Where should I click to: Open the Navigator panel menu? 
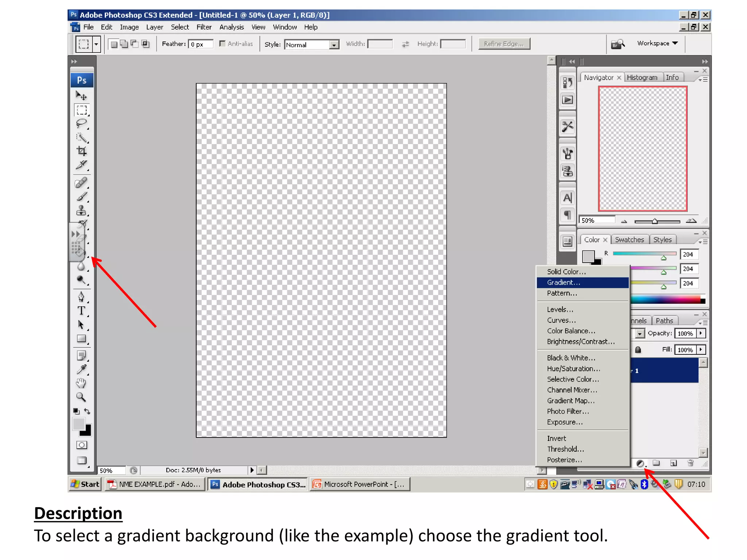703,79
